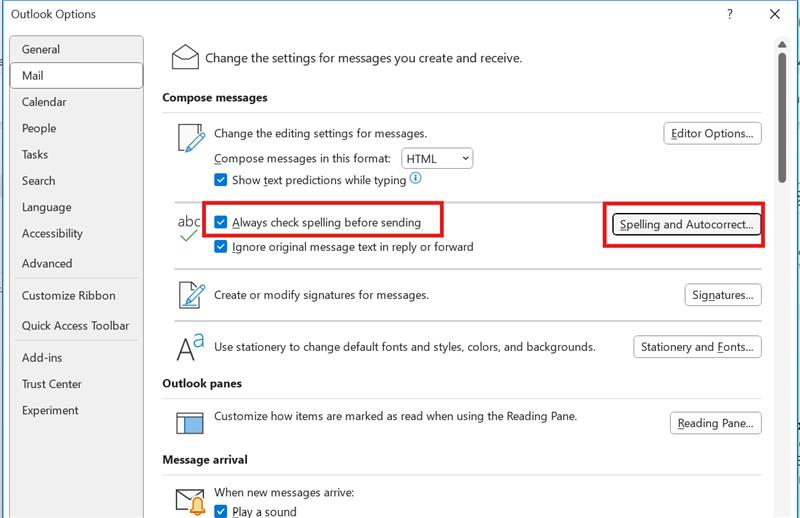Click the vertical scrollbar thumb
This screenshot has width=800, height=518.
tap(782, 117)
